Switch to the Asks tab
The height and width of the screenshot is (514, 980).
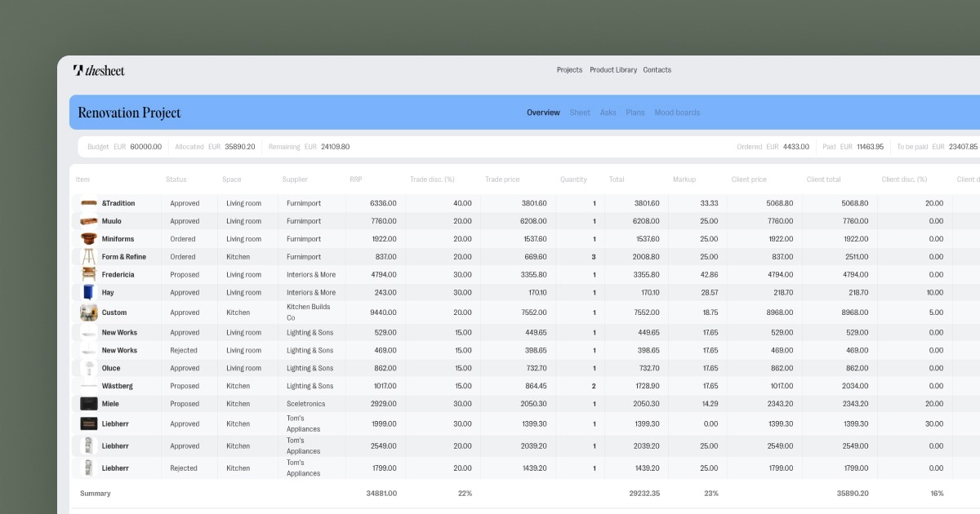(608, 113)
